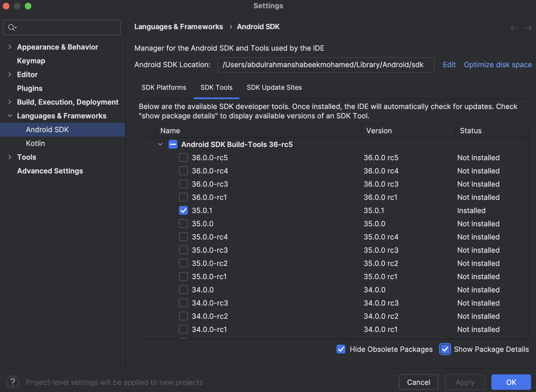Toggle Hide Obsolete Packages checkbox
The height and width of the screenshot is (392, 536).
341,349
